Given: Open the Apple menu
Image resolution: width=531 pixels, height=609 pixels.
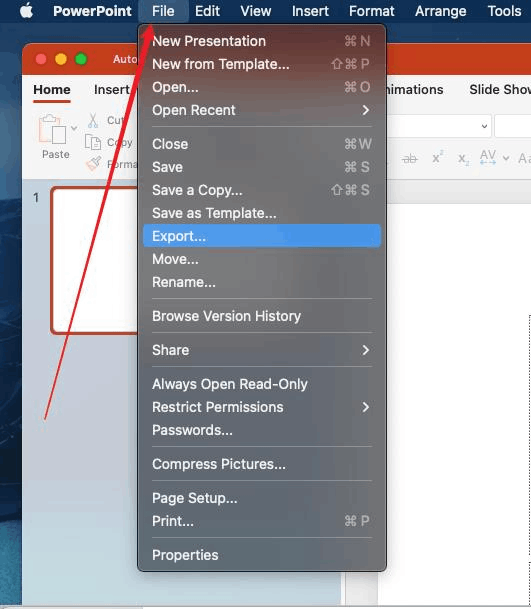Looking at the screenshot, I should 26,10.
